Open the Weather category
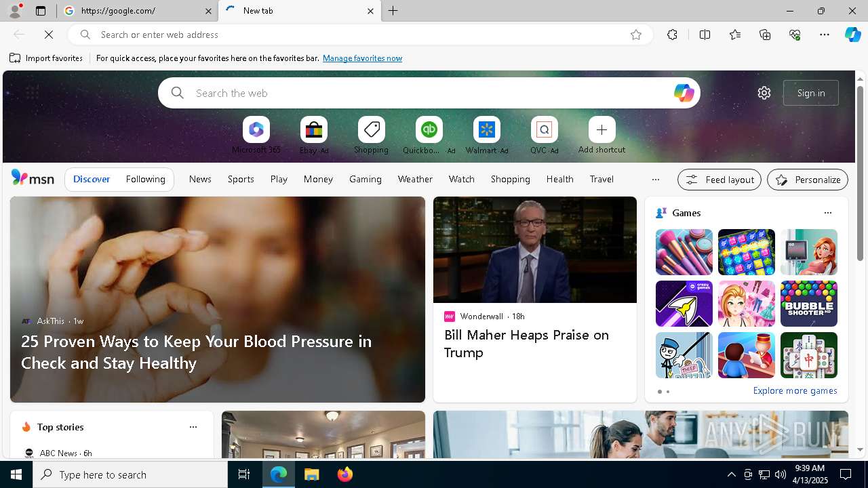Screen dimensions: 868x488 (415, 179)
